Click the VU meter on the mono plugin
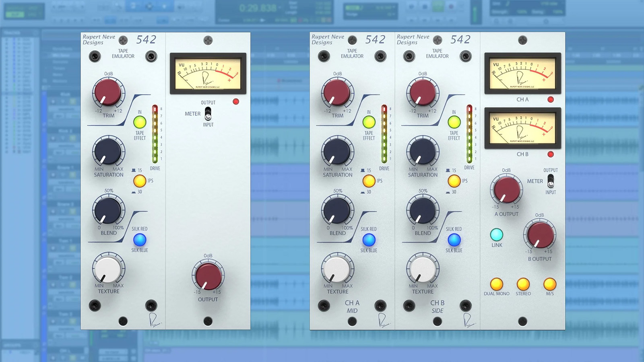Image resolution: width=644 pixels, height=362 pixels. pos(208,74)
